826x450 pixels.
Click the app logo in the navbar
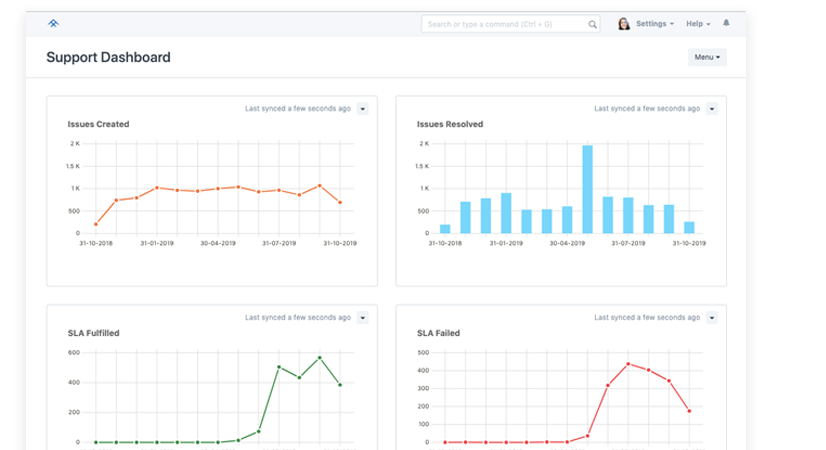pos(53,23)
